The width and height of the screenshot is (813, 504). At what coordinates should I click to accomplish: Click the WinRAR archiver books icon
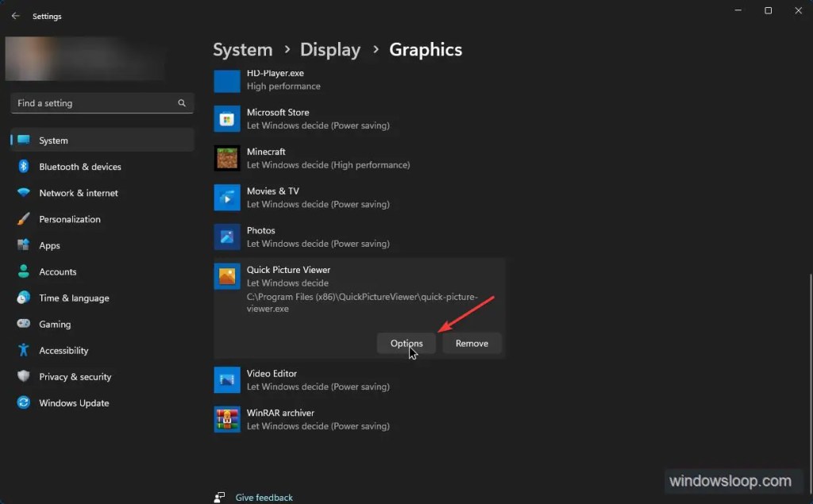[x=227, y=420]
